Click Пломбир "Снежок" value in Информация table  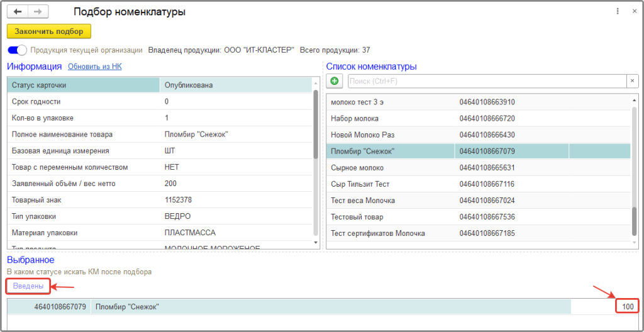pyautogui.click(x=196, y=135)
